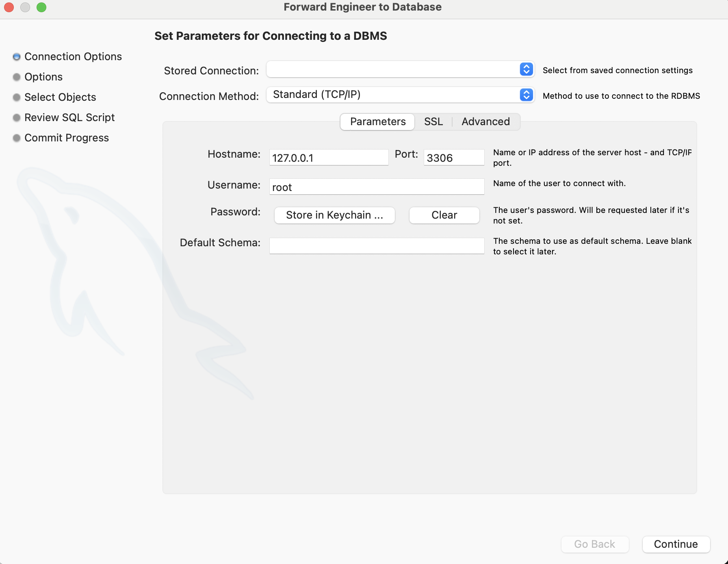Click the Commit Progress step bullet icon
Screen dimensions: 728x564
(17, 138)
